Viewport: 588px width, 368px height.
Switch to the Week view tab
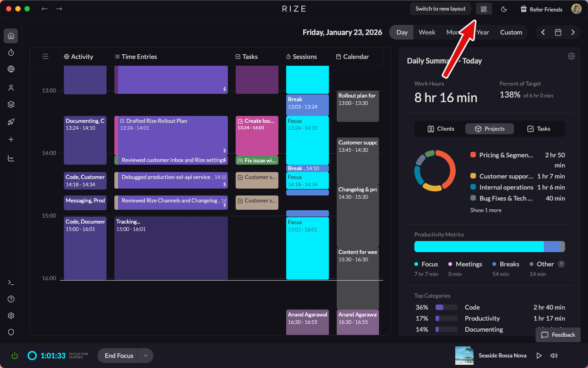(427, 32)
